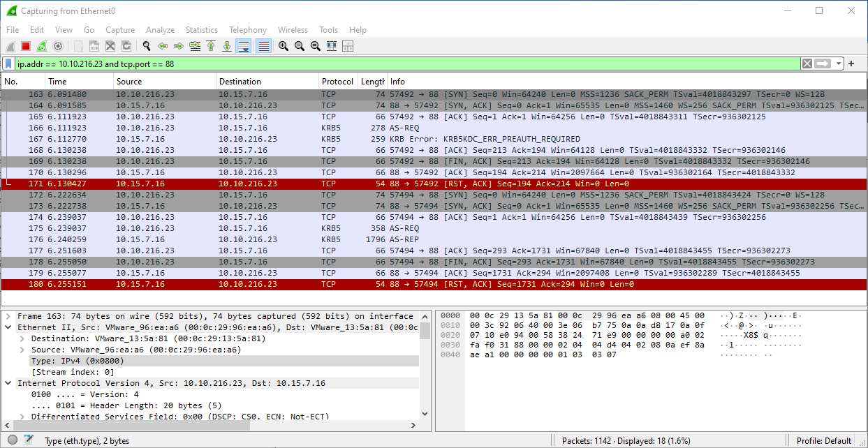The width and height of the screenshot is (868, 448).
Task: Sort packets by the No. column
Action: tap(22, 82)
